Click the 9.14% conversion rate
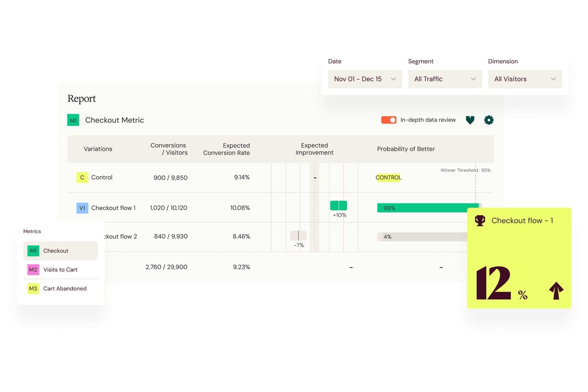Screen dimensions: 588x392 pyautogui.click(x=242, y=177)
